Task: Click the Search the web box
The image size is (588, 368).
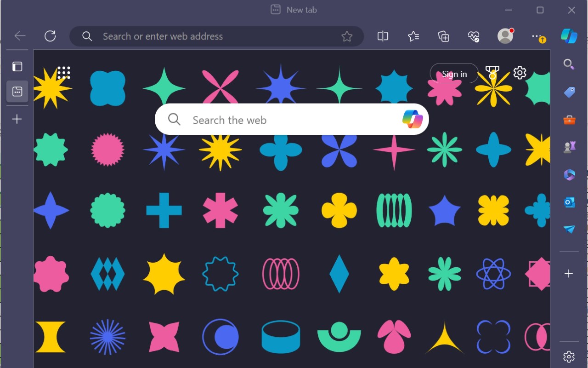Action: 292,120
